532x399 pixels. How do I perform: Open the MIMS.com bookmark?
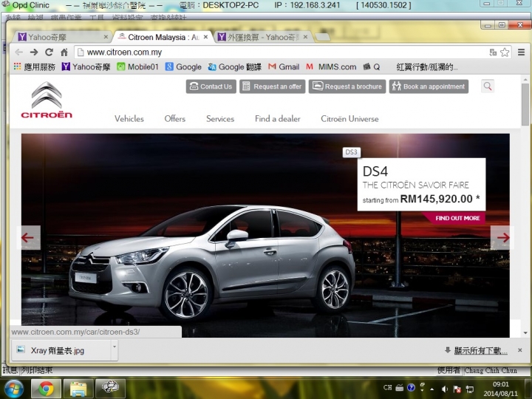[331, 66]
